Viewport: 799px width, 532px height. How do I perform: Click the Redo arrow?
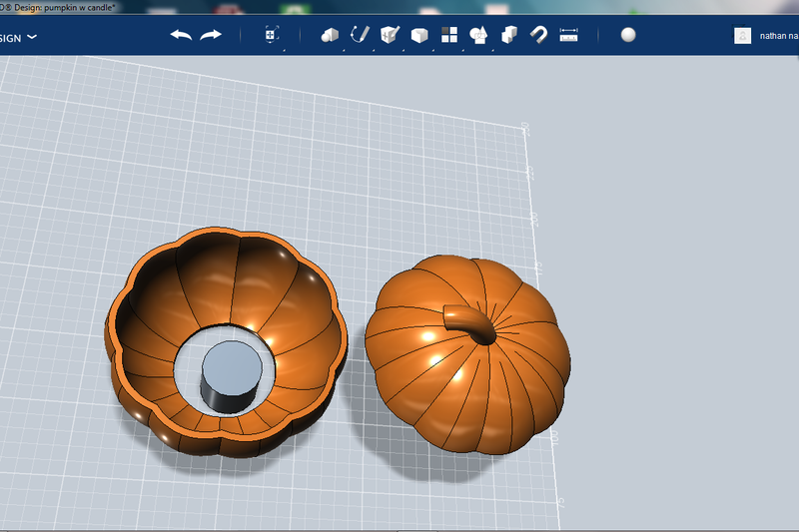click(211, 35)
